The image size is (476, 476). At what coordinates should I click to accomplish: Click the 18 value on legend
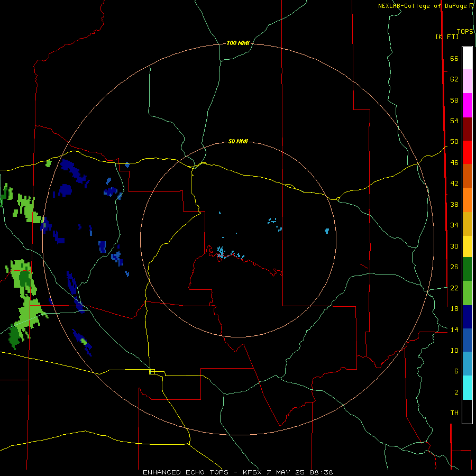point(454,309)
